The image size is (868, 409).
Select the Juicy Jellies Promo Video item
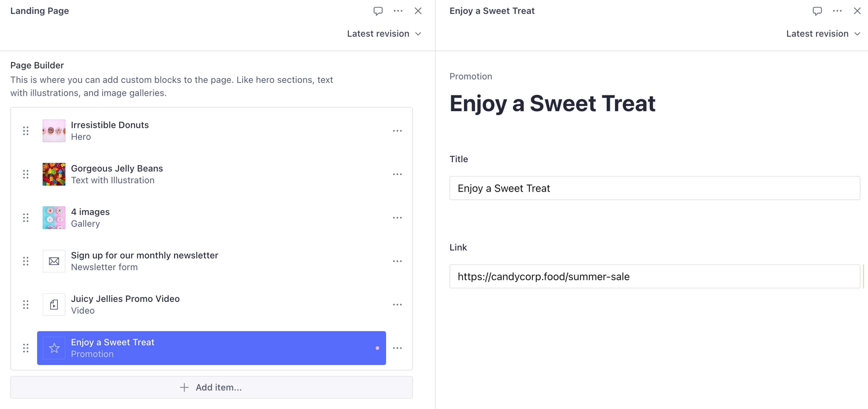coord(202,305)
